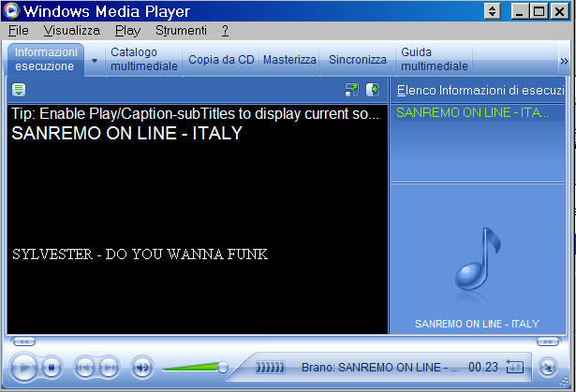Expand the Informazioni esecuzione dropdown arrow
576x392 pixels.
pyautogui.click(x=95, y=61)
